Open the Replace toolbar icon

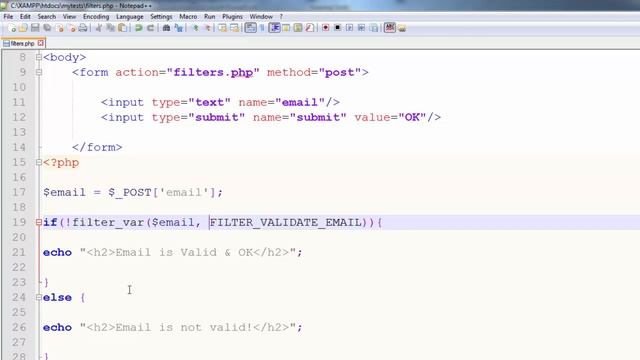pyautogui.click(x=178, y=28)
